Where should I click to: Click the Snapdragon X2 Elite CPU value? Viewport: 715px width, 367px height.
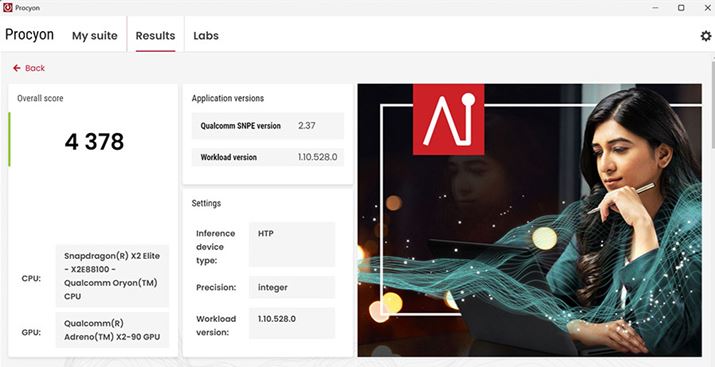(x=112, y=276)
